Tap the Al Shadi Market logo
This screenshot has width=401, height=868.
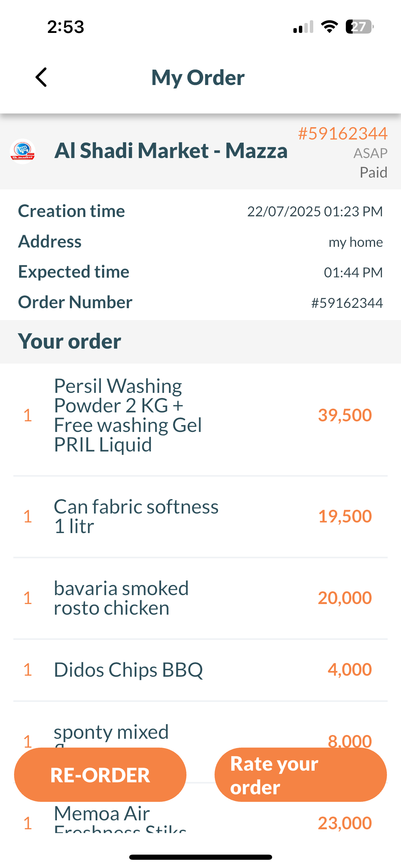click(23, 151)
